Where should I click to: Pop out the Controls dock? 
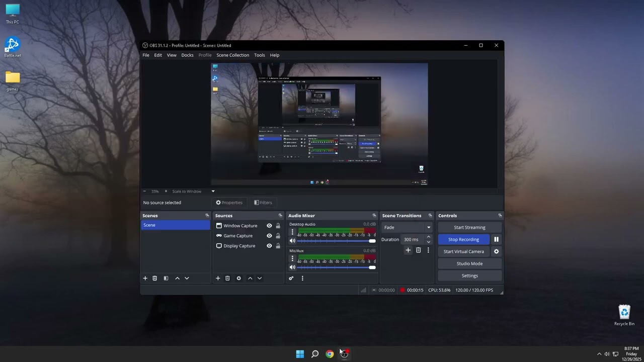point(500,216)
